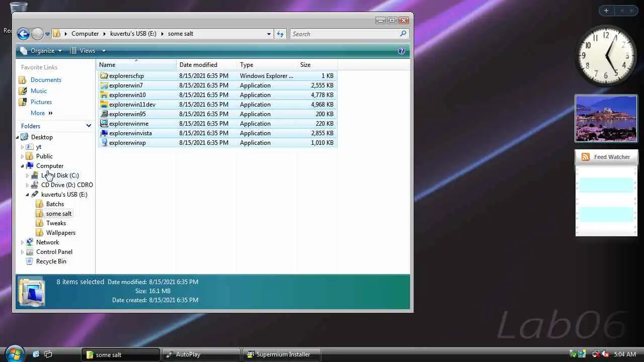The height and width of the screenshot is (362, 644).
Task: Expand the Local Disk (C:) node
Action: point(27,175)
